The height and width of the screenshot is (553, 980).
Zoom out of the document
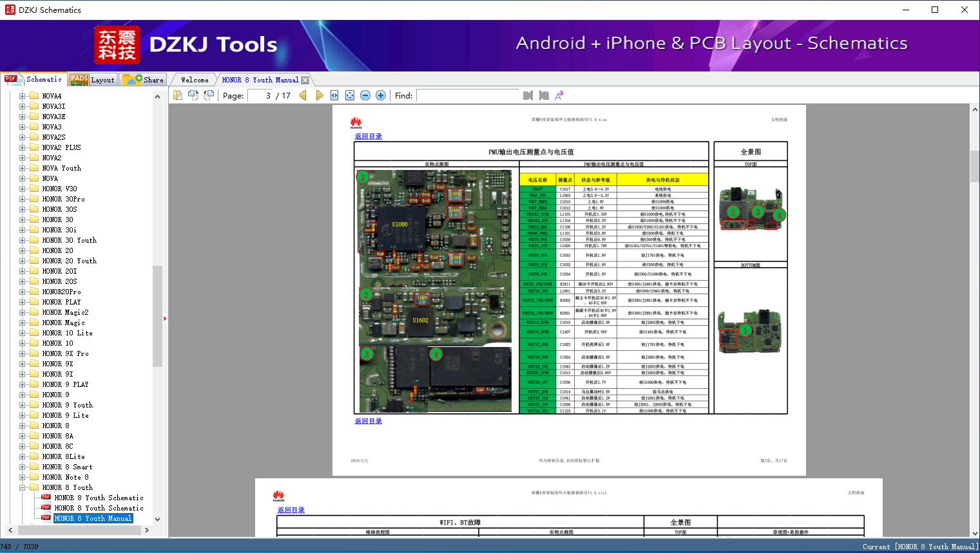point(365,95)
